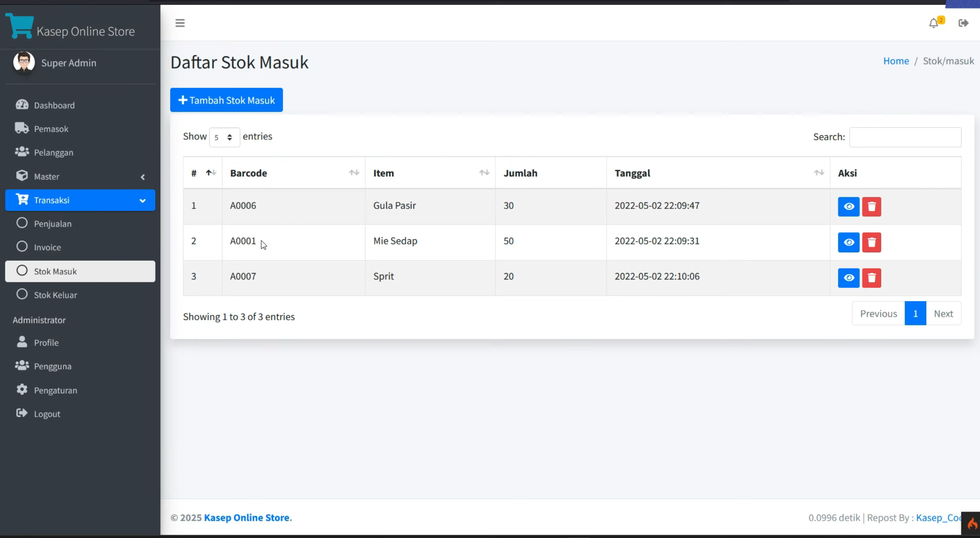Open the Invoice menu item
This screenshot has width=980, height=538.
80,247
